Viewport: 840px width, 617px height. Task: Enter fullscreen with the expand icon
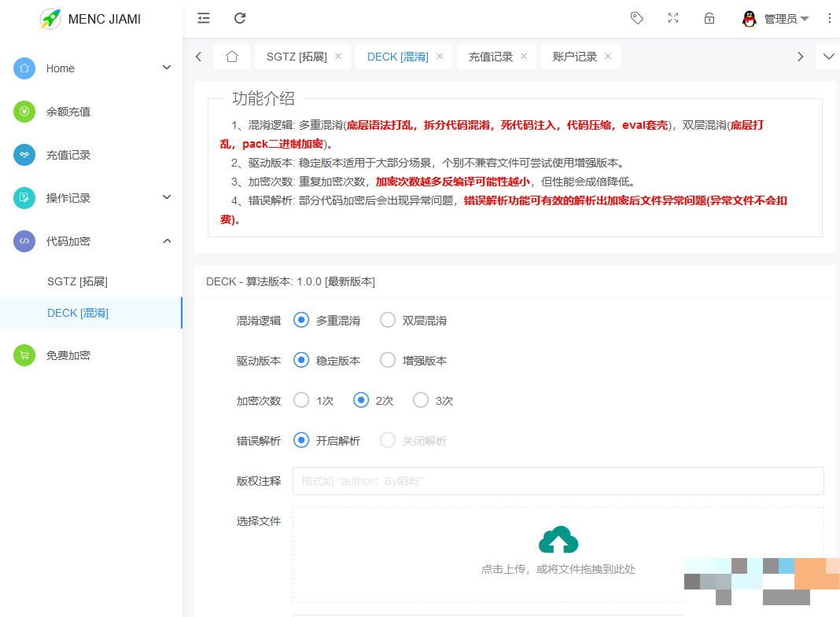[673, 18]
